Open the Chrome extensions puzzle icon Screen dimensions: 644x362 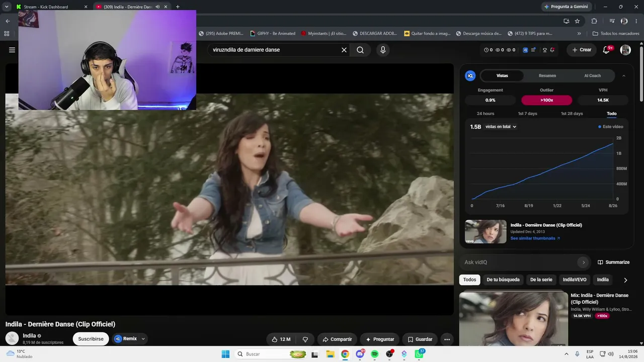tap(594, 21)
